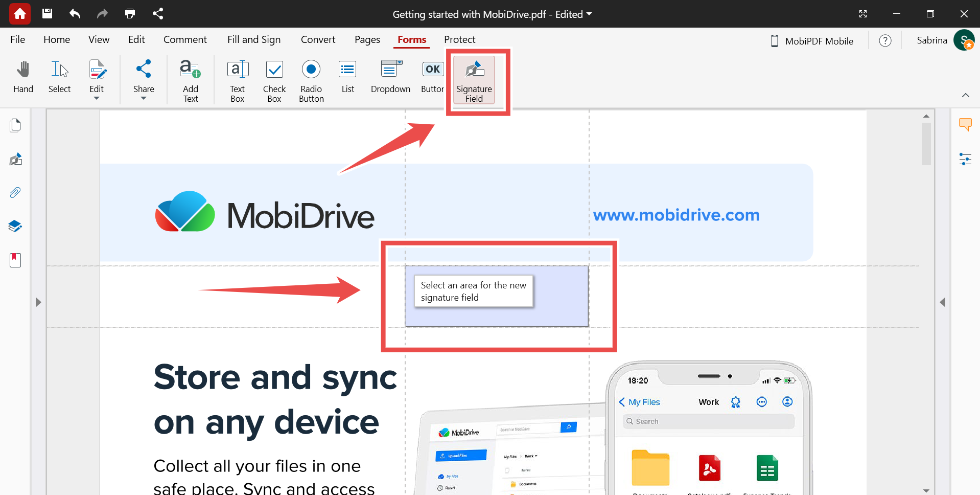Open the Fill and Sign tab
This screenshot has height=495, width=980.
[254, 39]
